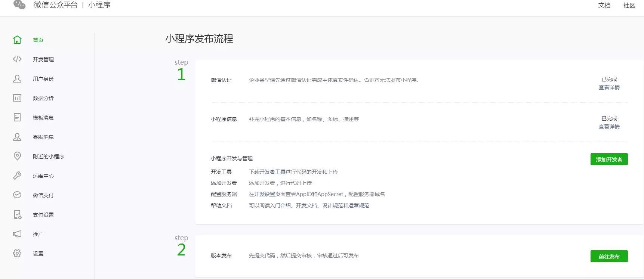This screenshot has height=279, width=644.
Task: Click the document icon for 模板消息
Action: click(17, 117)
